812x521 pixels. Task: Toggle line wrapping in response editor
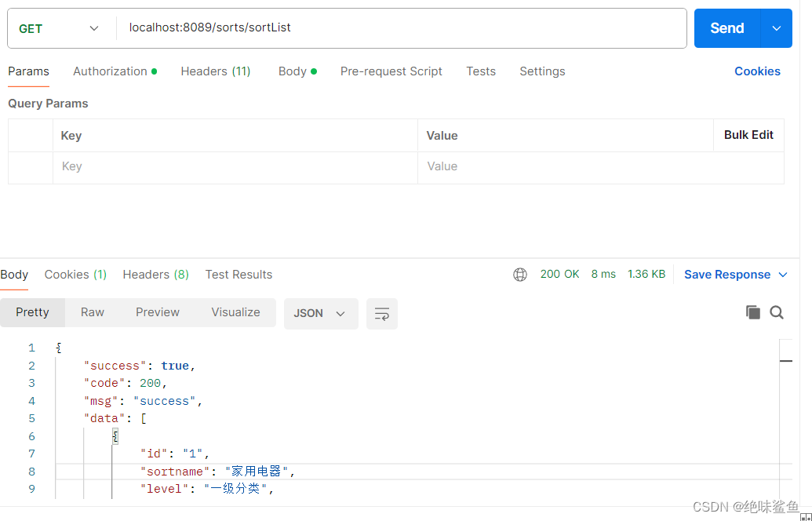(x=382, y=313)
